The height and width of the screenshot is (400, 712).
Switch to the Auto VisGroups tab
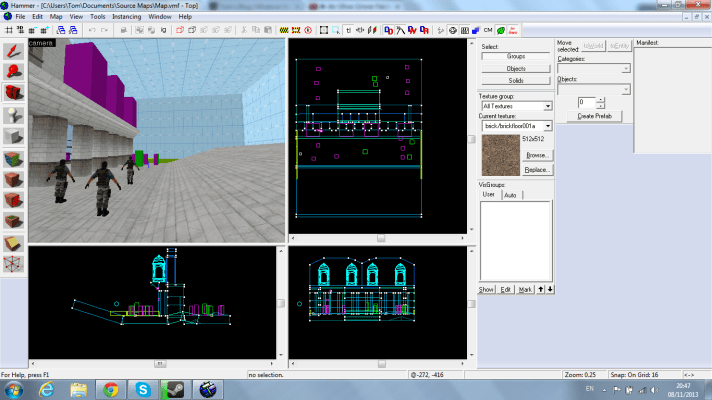pos(509,194)
